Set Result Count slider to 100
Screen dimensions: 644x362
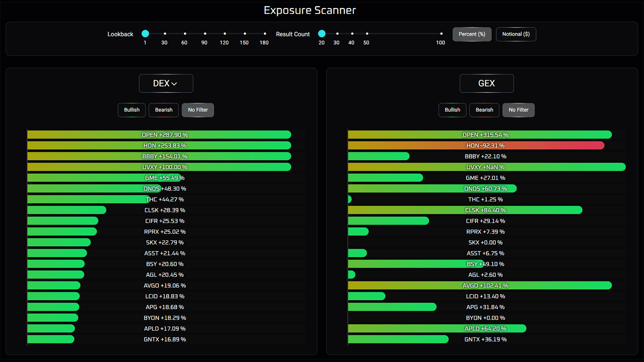tap(441, 34)
